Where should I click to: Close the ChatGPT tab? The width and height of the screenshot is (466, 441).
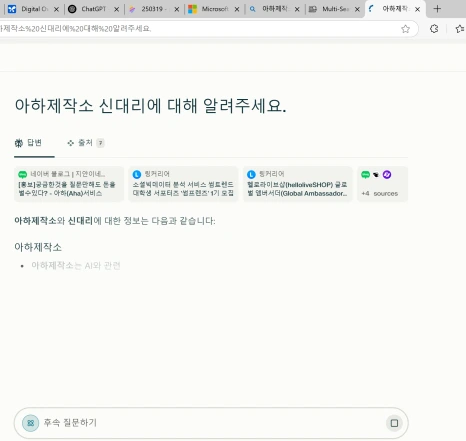click(117, 9)
